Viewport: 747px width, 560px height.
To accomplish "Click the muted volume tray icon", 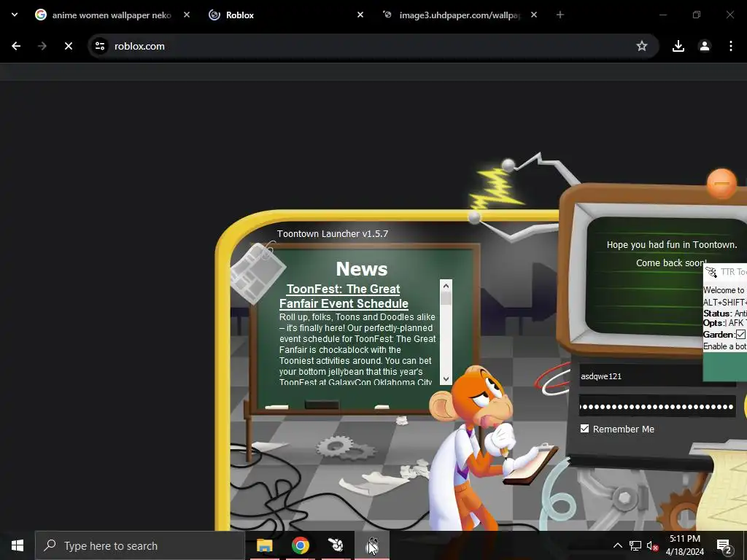I will coord(652,545).
